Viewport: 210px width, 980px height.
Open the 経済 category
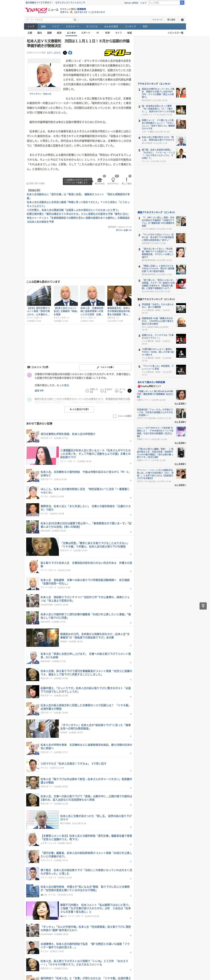(x=59, y=33)
